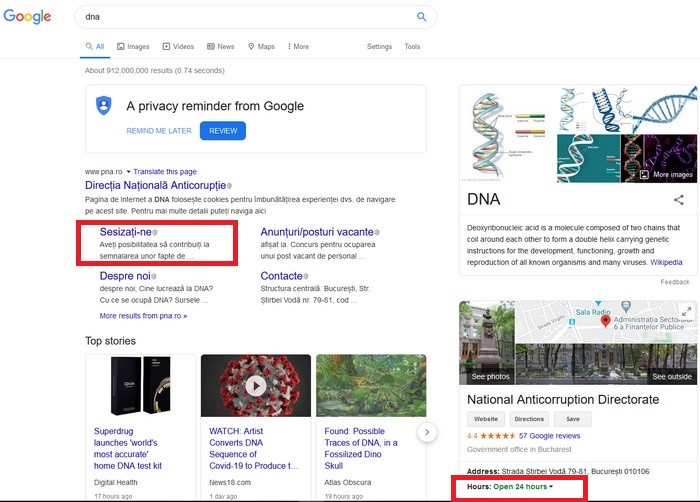
Task: Open the More search options menu
Action: [x=298, y=46]
